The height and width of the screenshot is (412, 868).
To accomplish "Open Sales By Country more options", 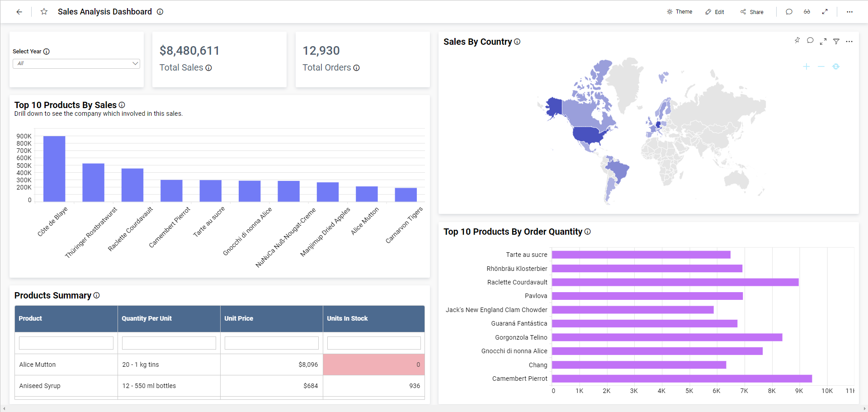I will (849, 41).
